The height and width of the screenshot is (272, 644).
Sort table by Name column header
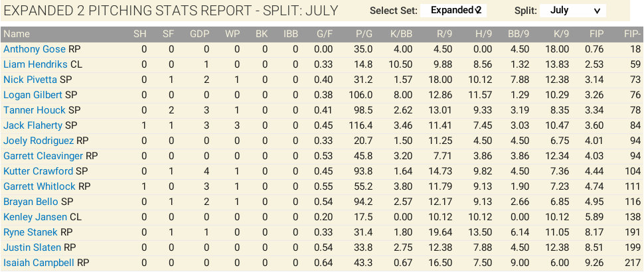point(17,34)
